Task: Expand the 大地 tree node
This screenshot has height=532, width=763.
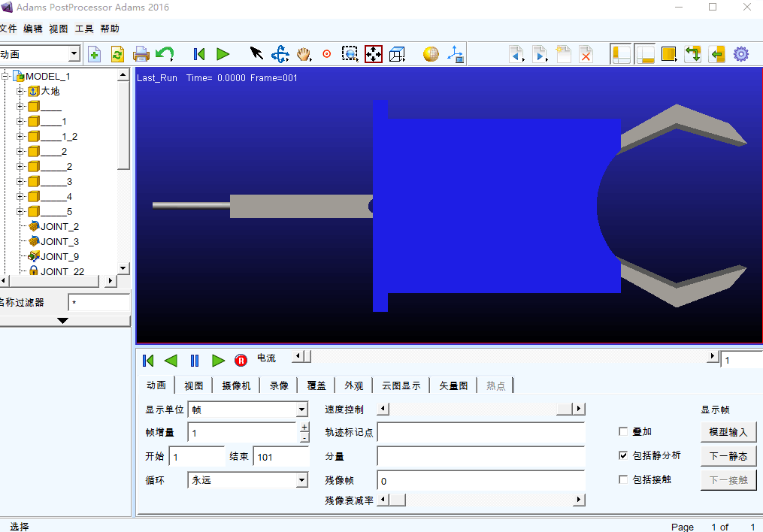Action: [x=20, y=91]
